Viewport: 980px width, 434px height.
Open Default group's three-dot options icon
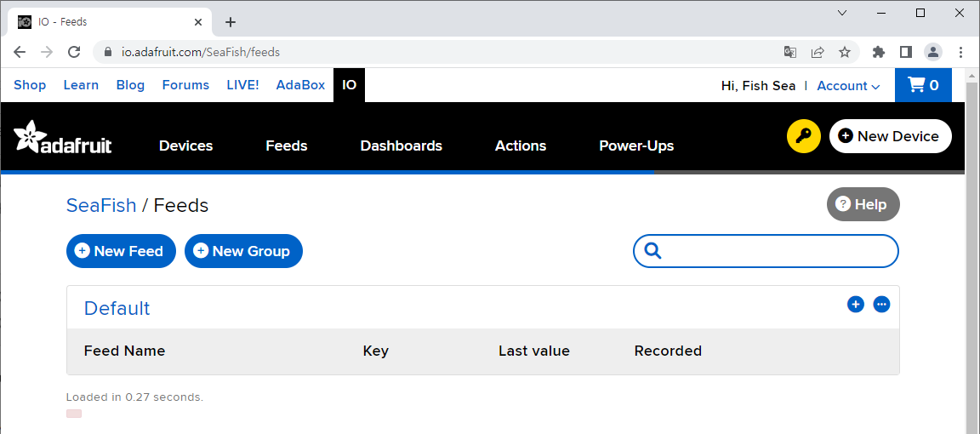[x=882, y=305]
